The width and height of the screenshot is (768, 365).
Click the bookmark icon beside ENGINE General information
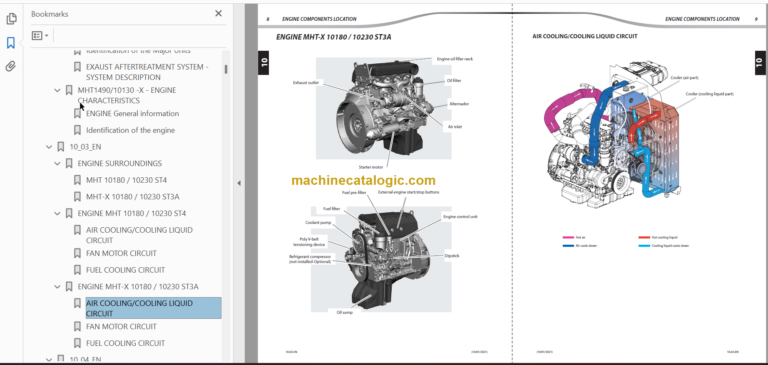tap(77, 114)
